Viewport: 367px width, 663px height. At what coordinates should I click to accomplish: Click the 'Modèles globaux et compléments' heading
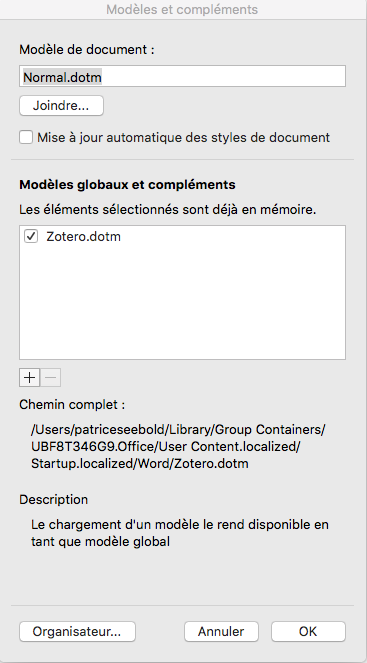[x=127, y=185]
